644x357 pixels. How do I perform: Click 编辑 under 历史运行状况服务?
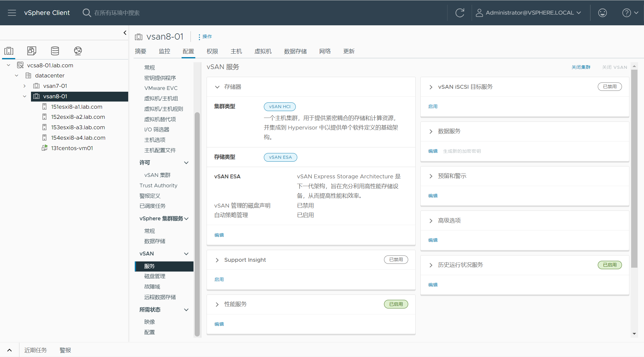tap(433, 285)
